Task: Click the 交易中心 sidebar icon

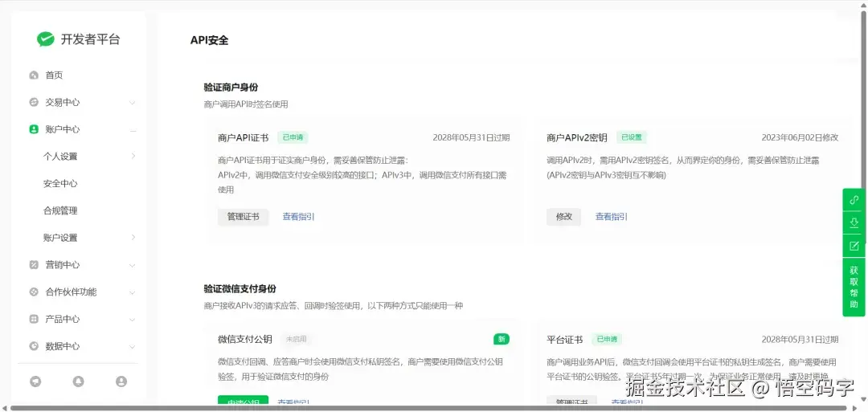Action: [34, 102]
